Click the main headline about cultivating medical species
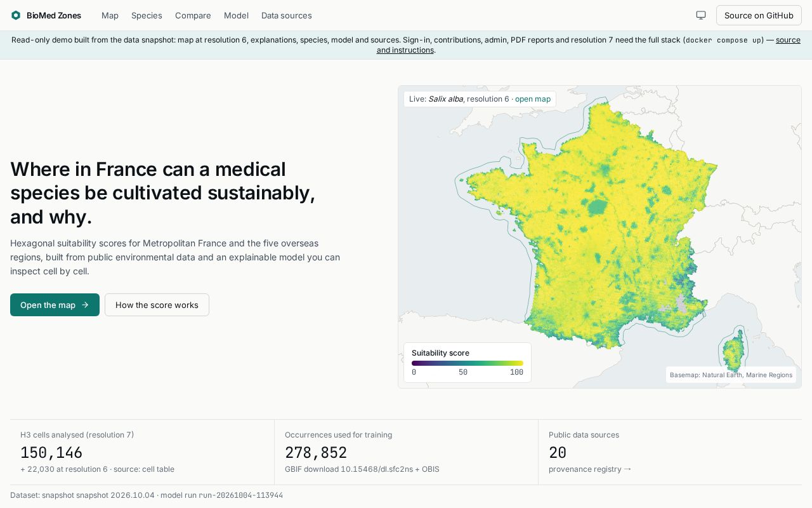 coord(162,193)
